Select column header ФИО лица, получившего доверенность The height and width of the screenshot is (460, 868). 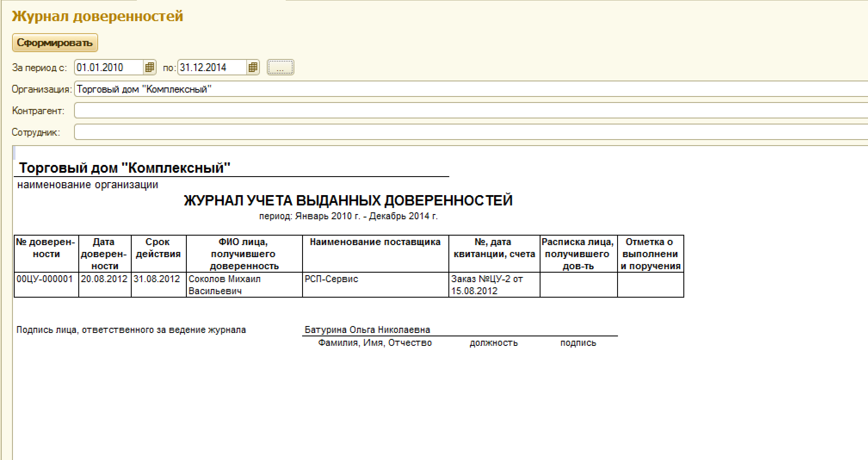[244, 254]
